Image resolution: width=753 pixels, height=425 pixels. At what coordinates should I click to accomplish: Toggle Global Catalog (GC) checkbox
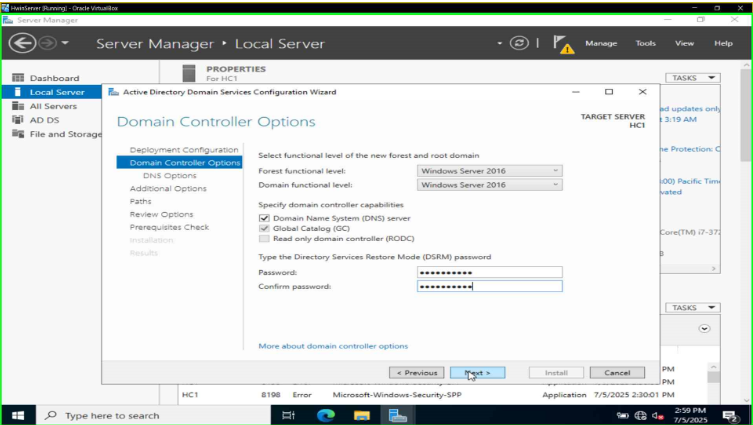264,228
